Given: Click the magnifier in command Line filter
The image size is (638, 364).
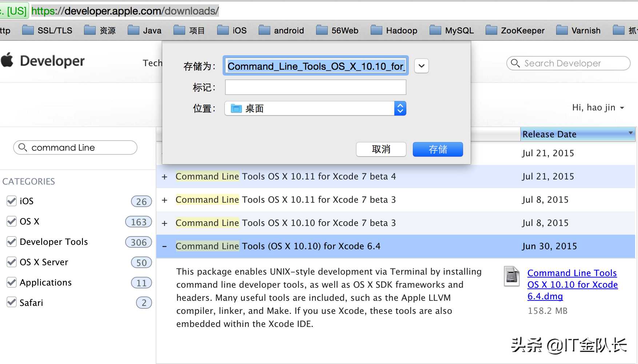Looking at the screenshot, I should pos(23,147).
